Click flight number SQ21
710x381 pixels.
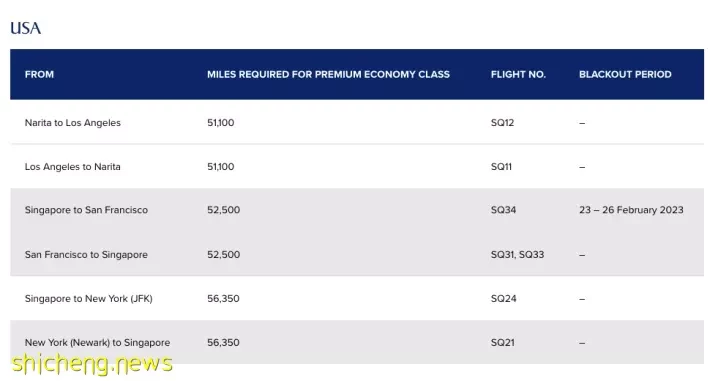click(x=503, y=342)
